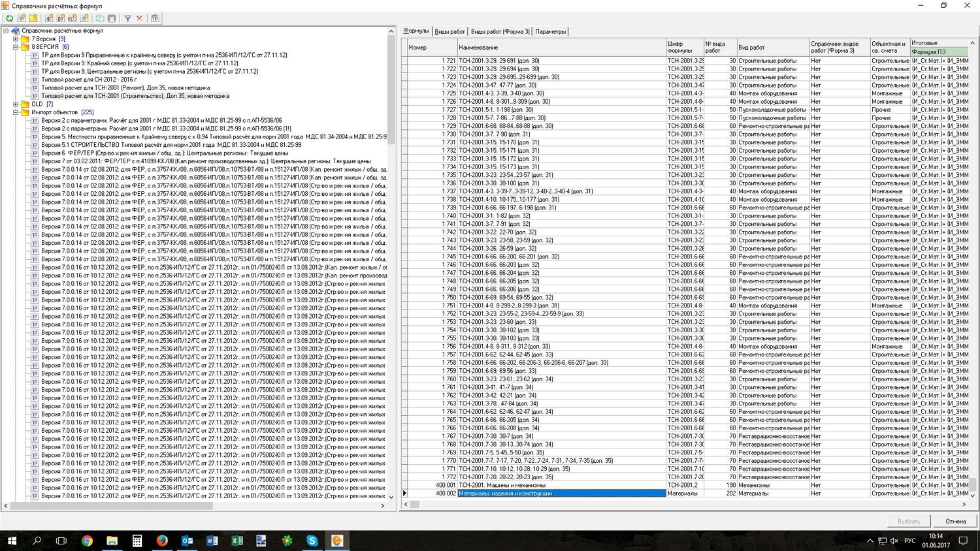Open Word from the taskbar

pos(212,541)
